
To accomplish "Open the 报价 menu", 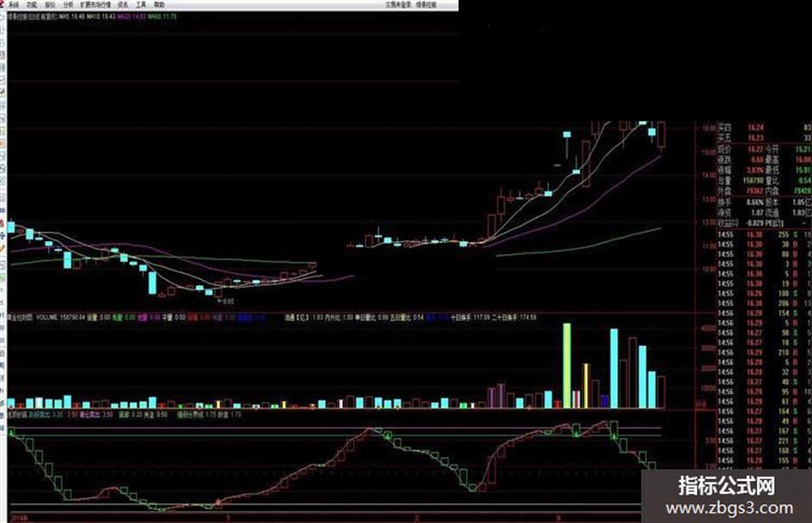I will 50,4.
